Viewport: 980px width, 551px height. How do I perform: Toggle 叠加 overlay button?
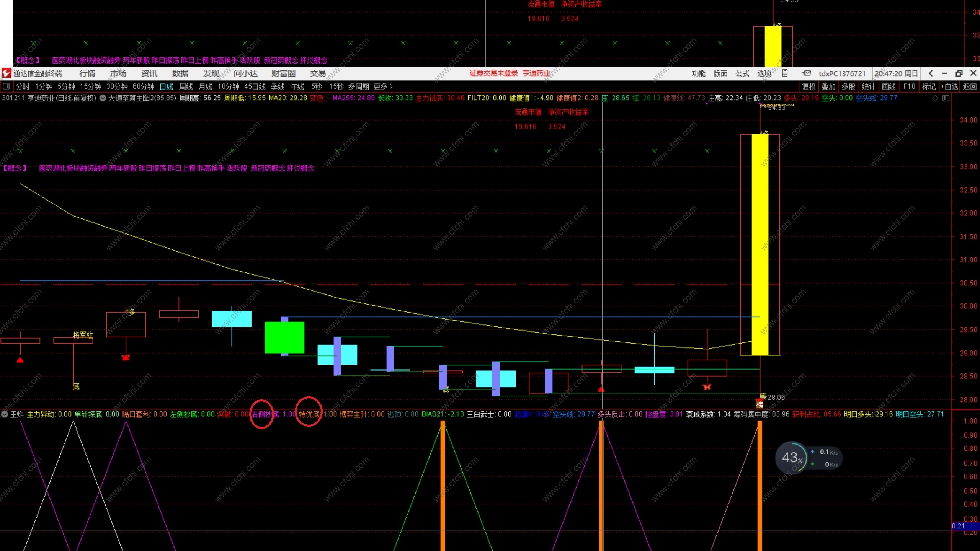(828, 86)
